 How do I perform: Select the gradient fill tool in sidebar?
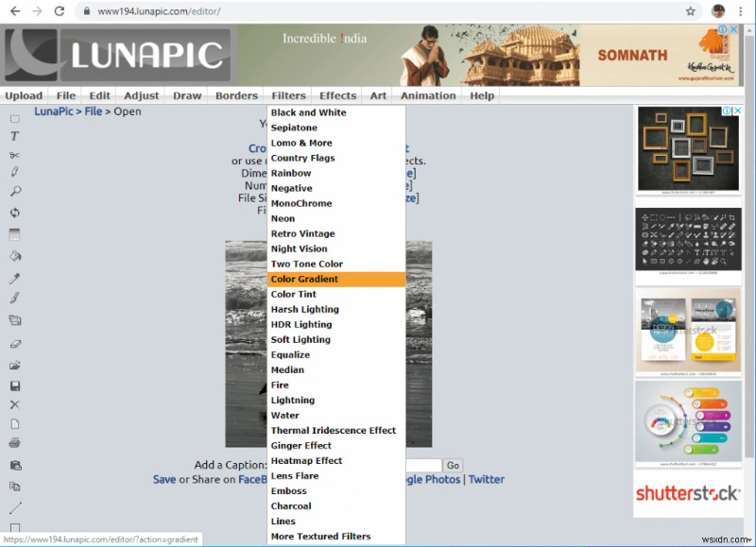click(15, 234)
